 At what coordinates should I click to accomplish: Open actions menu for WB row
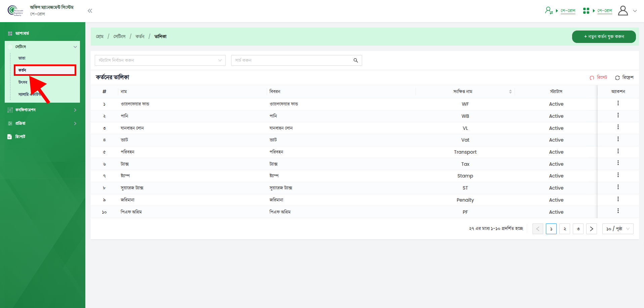pos(618,115)
